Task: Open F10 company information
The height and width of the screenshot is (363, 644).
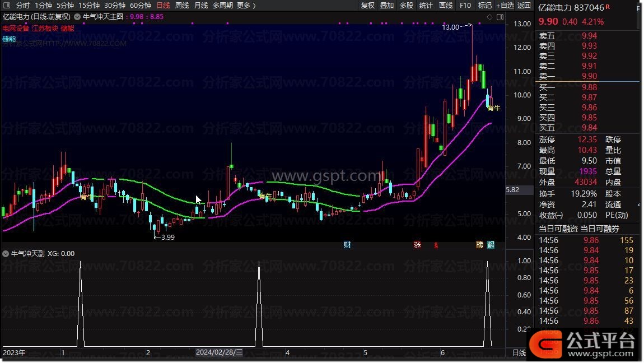Action: click(x=465, y=6)
